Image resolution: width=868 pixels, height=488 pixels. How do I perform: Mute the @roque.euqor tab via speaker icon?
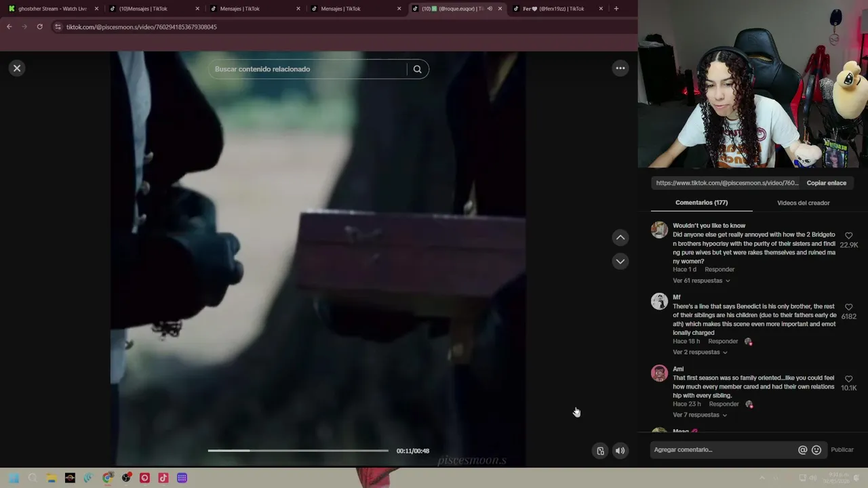(x=490, y=9)
